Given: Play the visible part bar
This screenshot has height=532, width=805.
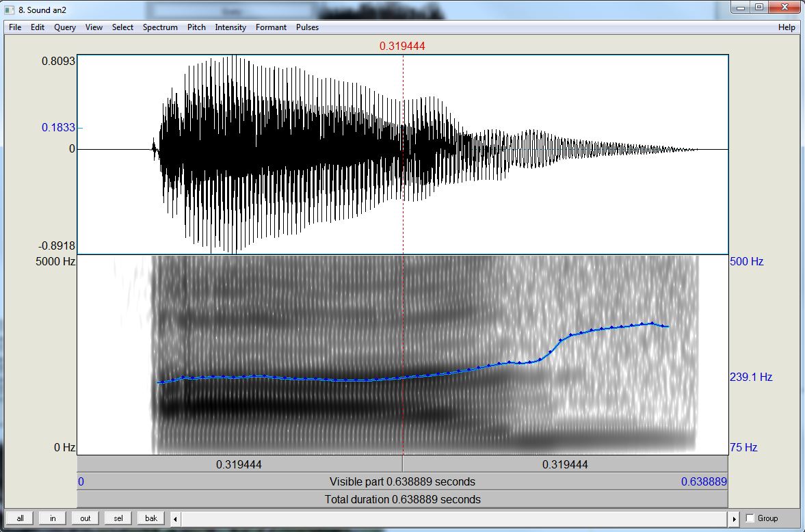Looking at the screenshot, I should coord(402,481).
